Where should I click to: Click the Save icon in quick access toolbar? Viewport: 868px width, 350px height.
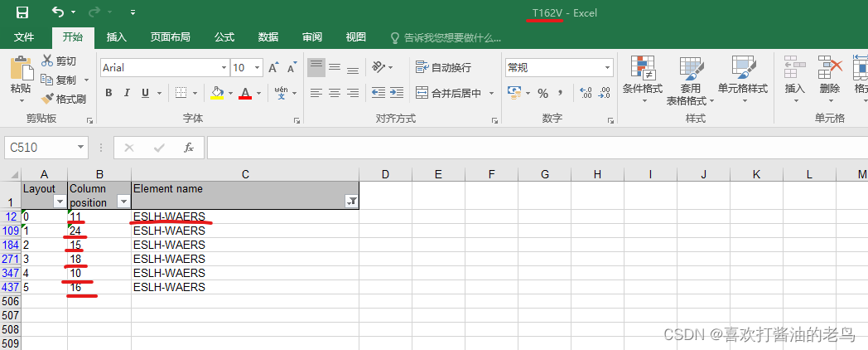pos(22,12)
